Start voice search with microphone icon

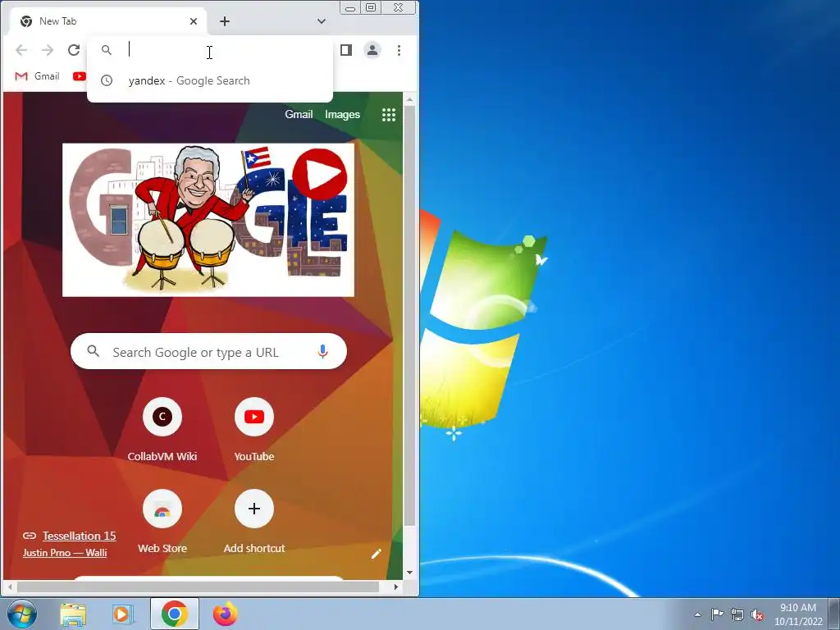[322, 351]
